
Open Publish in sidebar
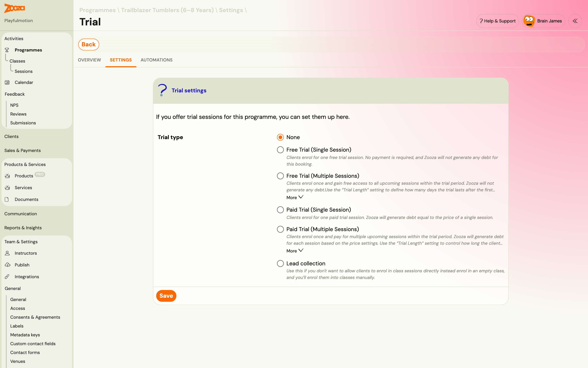(22, 265)
